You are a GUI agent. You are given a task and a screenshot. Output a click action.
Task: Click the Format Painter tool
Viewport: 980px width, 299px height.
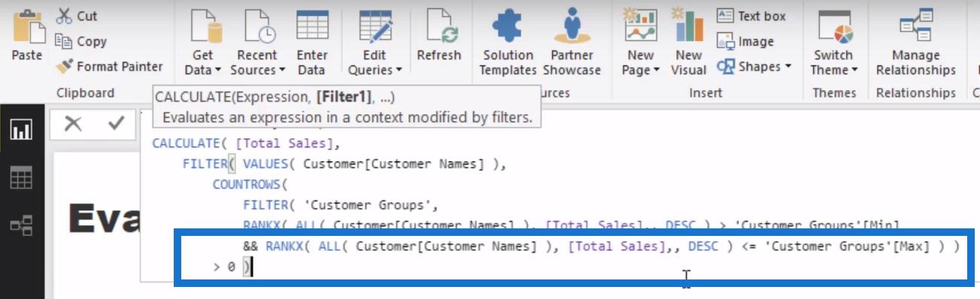coord(109,66)
